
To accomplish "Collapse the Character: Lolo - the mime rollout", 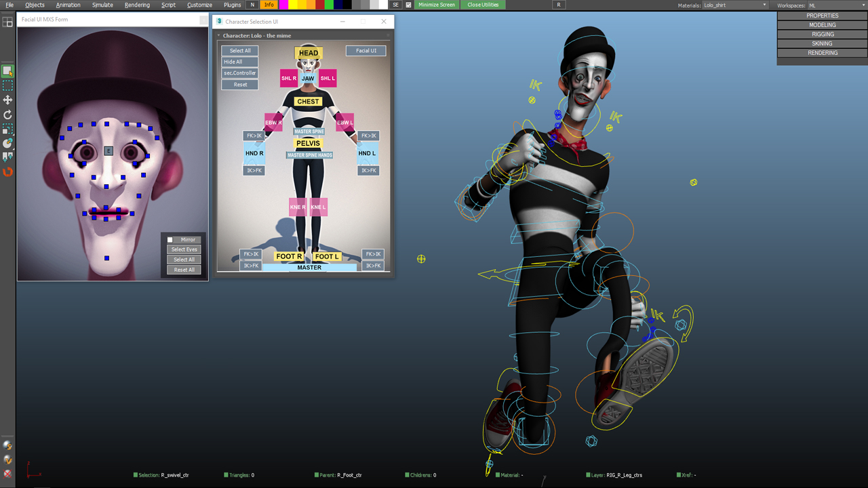I will 218,35.
